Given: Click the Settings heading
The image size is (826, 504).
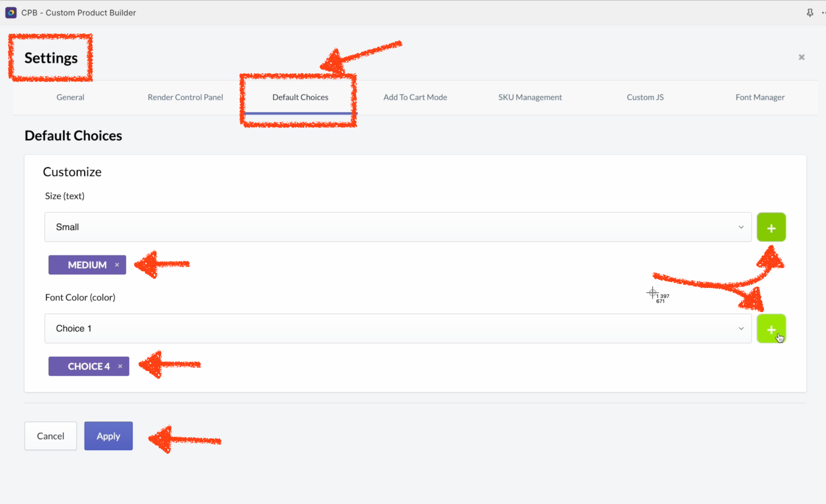Looking at the screenshot, I should click(51, 58).
